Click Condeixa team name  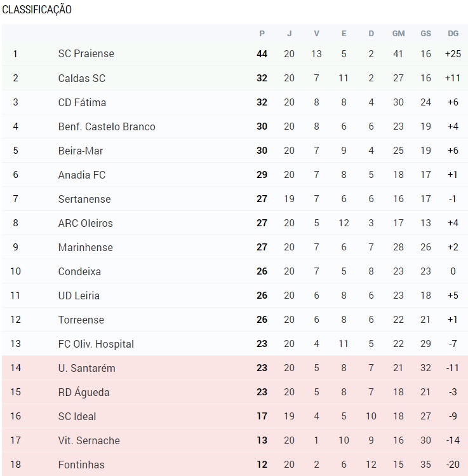click(79, 271)
